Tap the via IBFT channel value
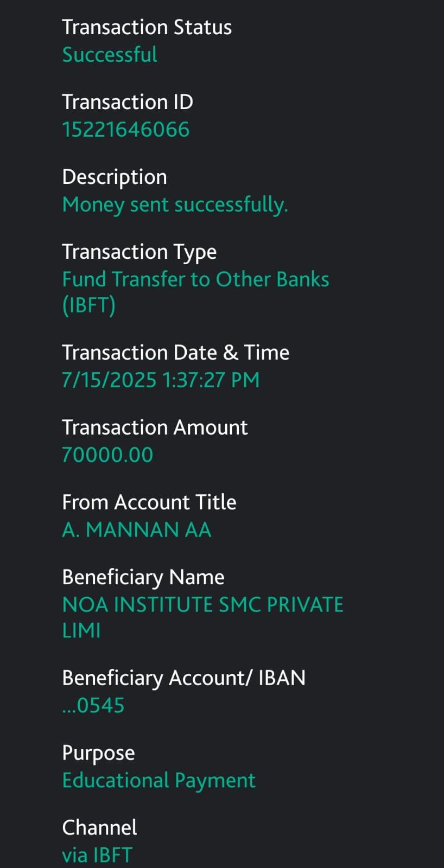Viewport: 444px width, 868px height. (97, 855)
